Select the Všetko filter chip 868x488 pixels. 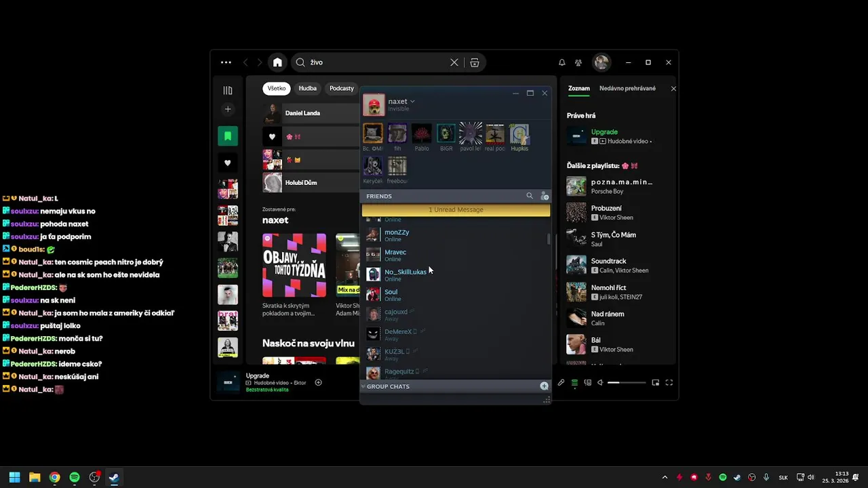tap(277, 88)
